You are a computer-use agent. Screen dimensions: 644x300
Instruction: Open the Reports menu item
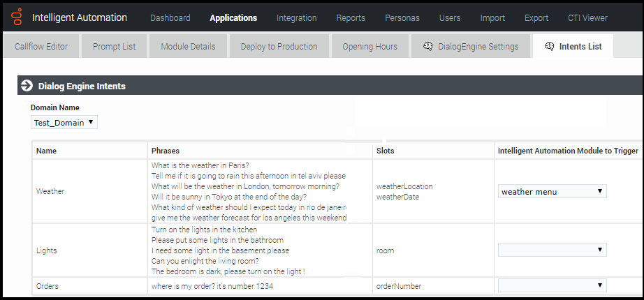pyautogui.click(x=351, y=18)
